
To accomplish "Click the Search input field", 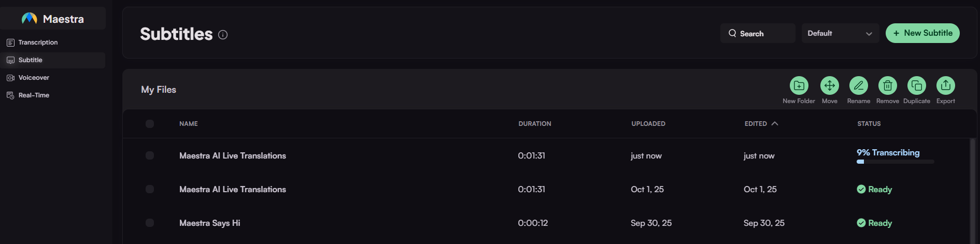I will (757, 34).
